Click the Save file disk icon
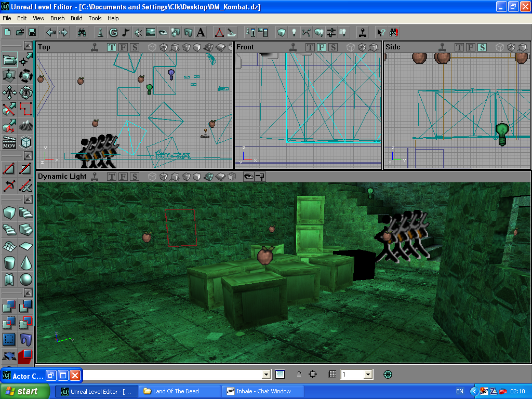 point(32,32)
